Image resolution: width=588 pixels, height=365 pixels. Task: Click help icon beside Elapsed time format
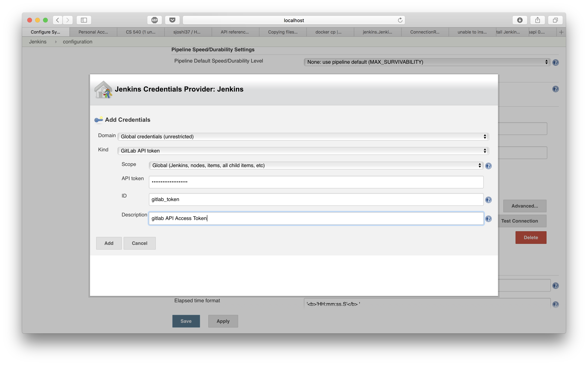(x=555, y=304)
